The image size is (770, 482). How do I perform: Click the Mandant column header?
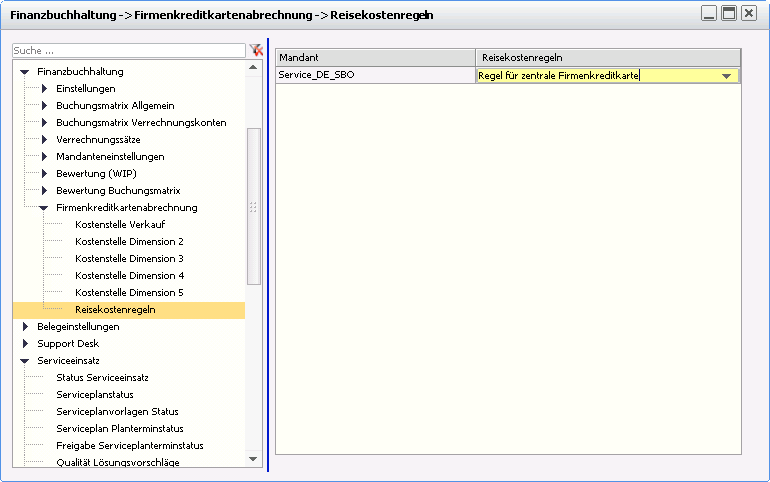pos(375,58)
